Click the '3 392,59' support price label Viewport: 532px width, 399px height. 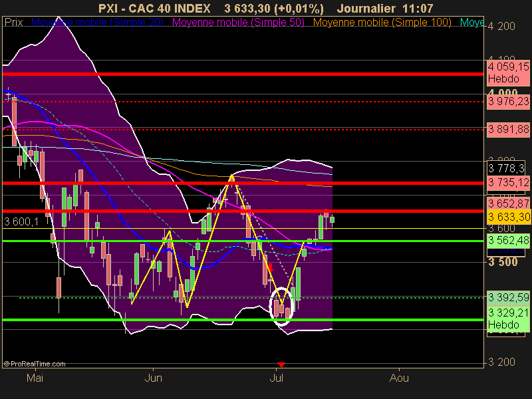(x=508, y=297)
